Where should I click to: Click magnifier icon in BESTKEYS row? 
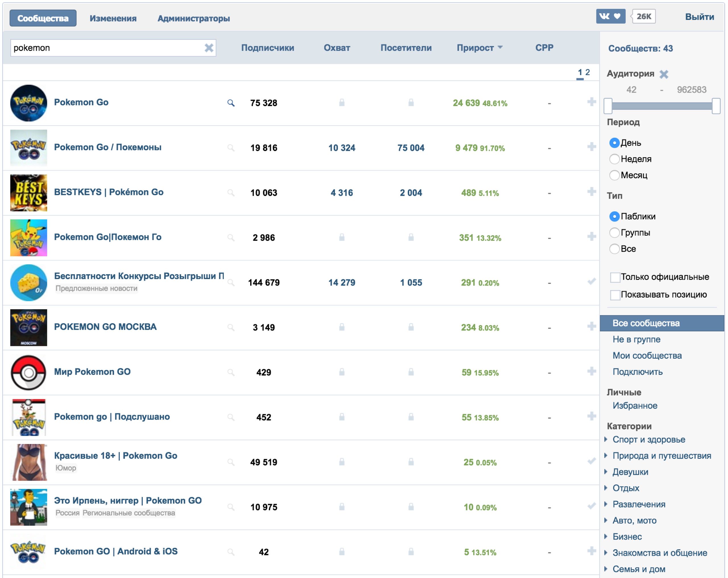point(231,193)
